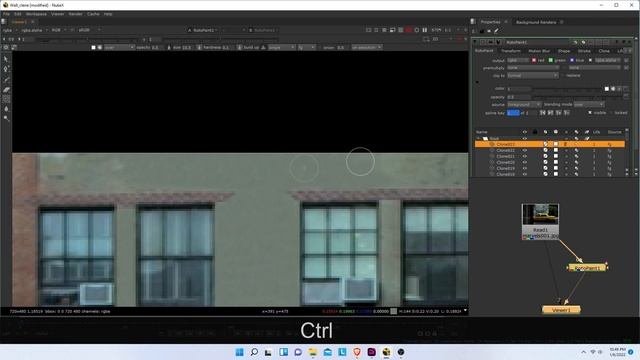This screenshot has width=640, height=360.
Task: Click the add spline key icon
Action: tap(558, 113)
